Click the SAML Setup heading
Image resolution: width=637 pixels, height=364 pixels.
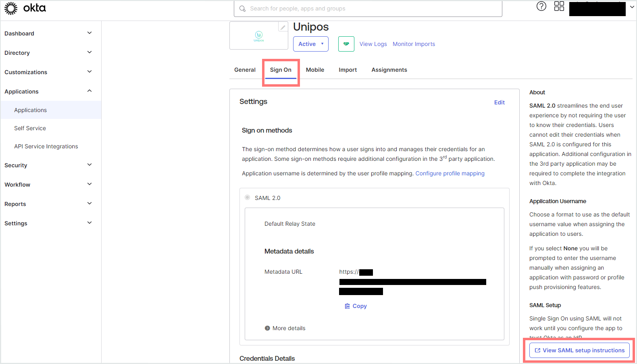point(545,305)
